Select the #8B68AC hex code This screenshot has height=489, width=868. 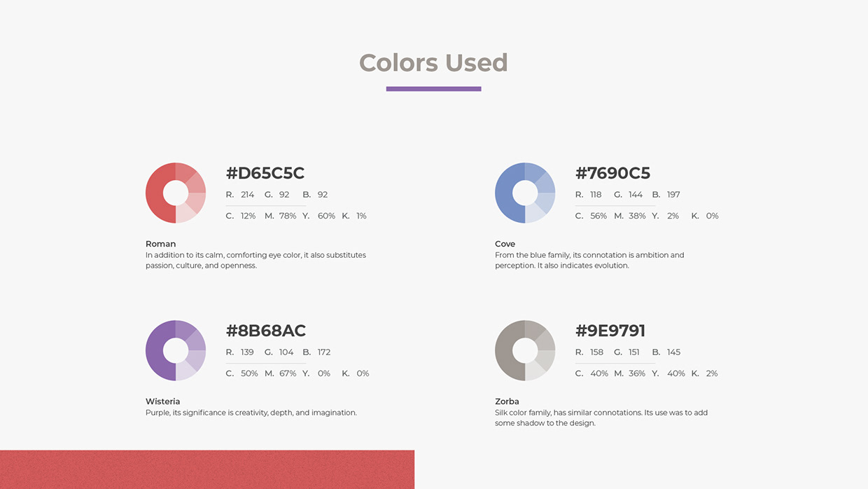pyautogui.click(x=266, y=331)
